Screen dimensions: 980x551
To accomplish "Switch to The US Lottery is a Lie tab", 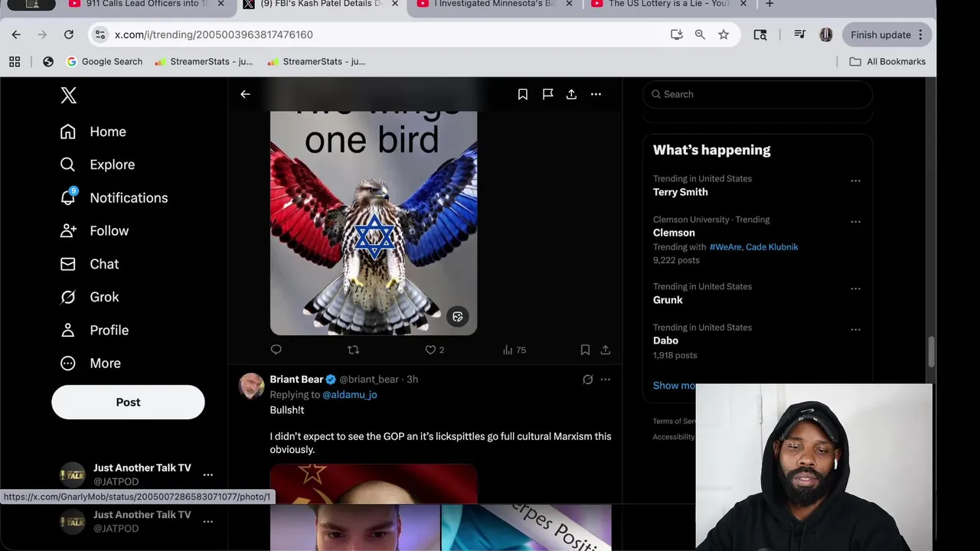I will point(668,5).
